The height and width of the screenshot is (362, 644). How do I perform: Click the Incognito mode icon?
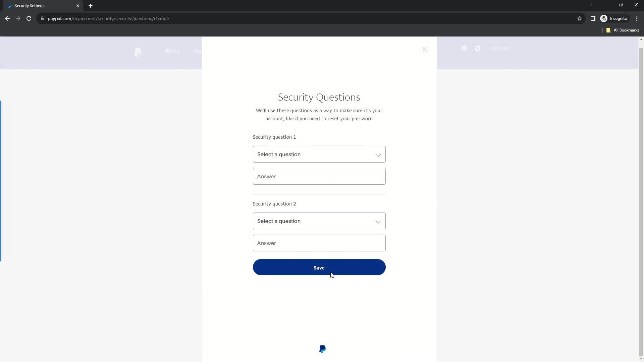point(604,18)
